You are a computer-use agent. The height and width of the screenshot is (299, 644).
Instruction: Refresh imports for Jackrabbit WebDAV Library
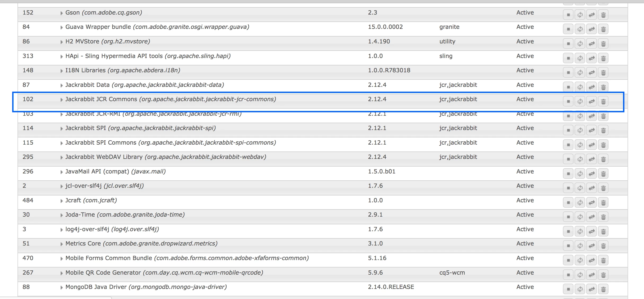point(580,159)
